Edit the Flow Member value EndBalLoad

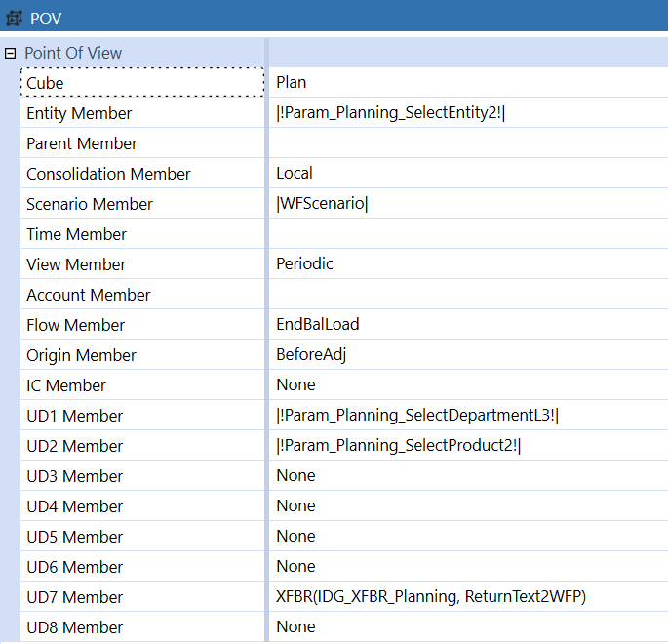466,325
